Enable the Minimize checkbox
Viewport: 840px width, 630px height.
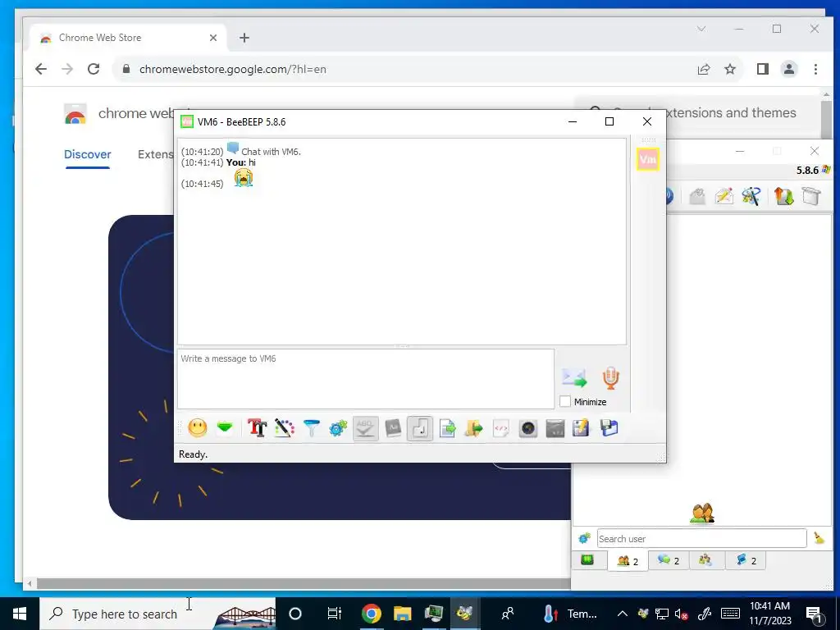click(565, 401)
